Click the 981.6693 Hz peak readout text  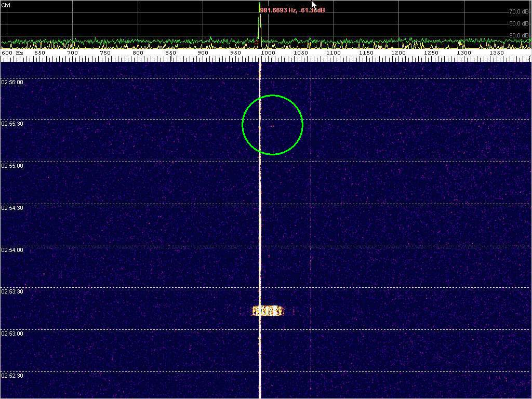(x=292, y=10)
